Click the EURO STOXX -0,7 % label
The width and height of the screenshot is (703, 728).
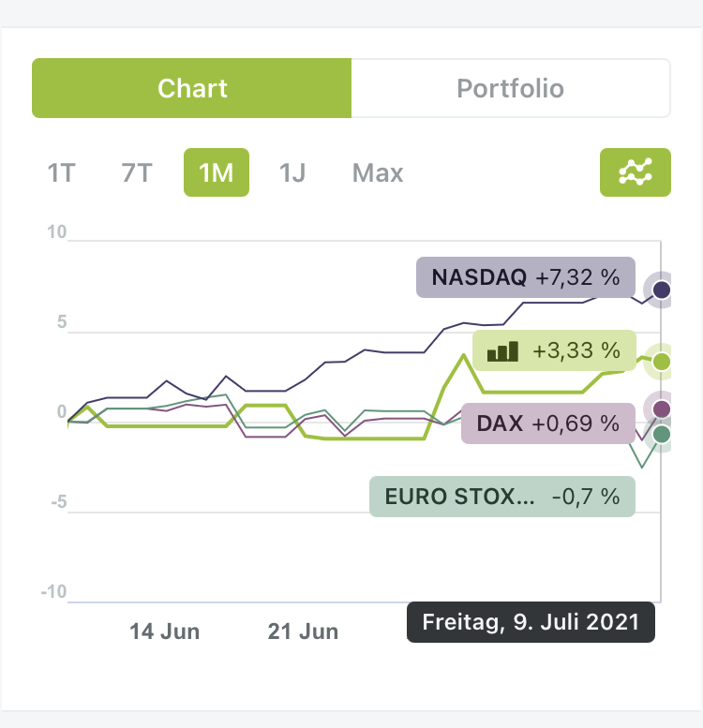(502, 497)
